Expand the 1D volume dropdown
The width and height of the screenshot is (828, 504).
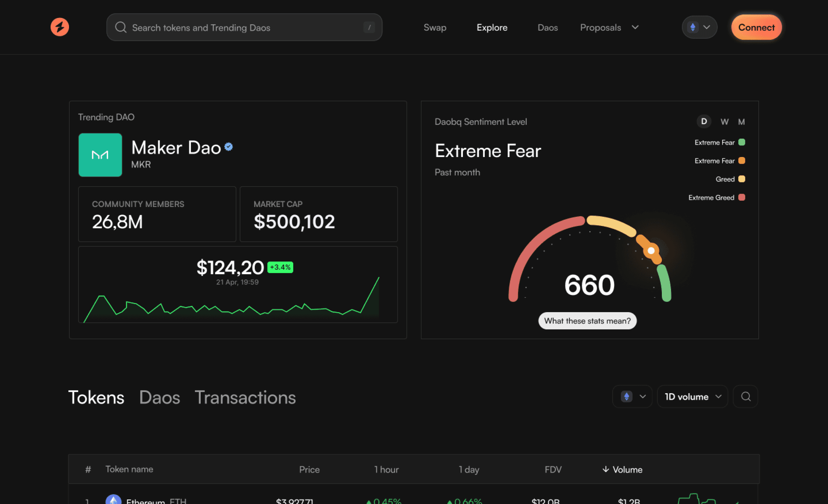[692, 397]
